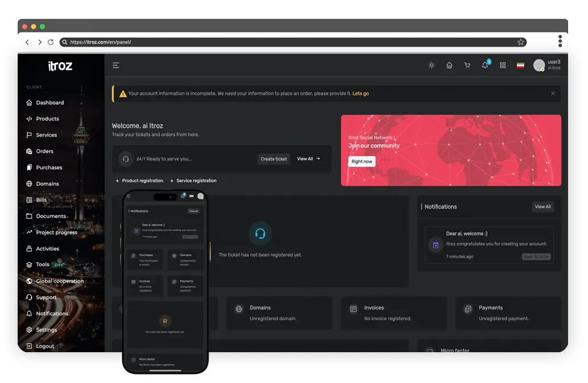Open the apps grid icon
This screenshot has width=588, height=383.
click(503, 66)
